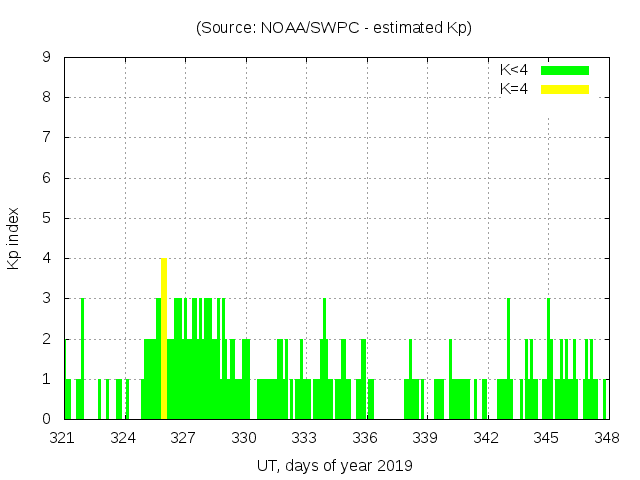Click the 345 x-axis tick label

point(546,438)
